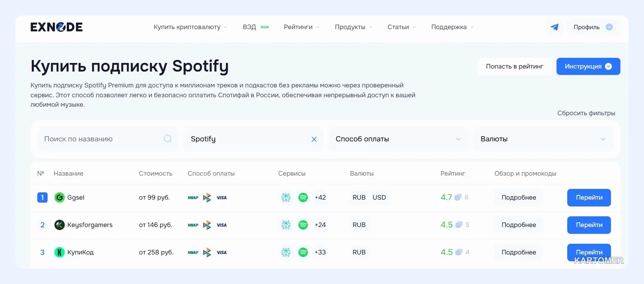The width and height of the screenshot is (644, 284).
Task: Open the reviews comment icon for КупиКод
Action: (x=459, y=252)
